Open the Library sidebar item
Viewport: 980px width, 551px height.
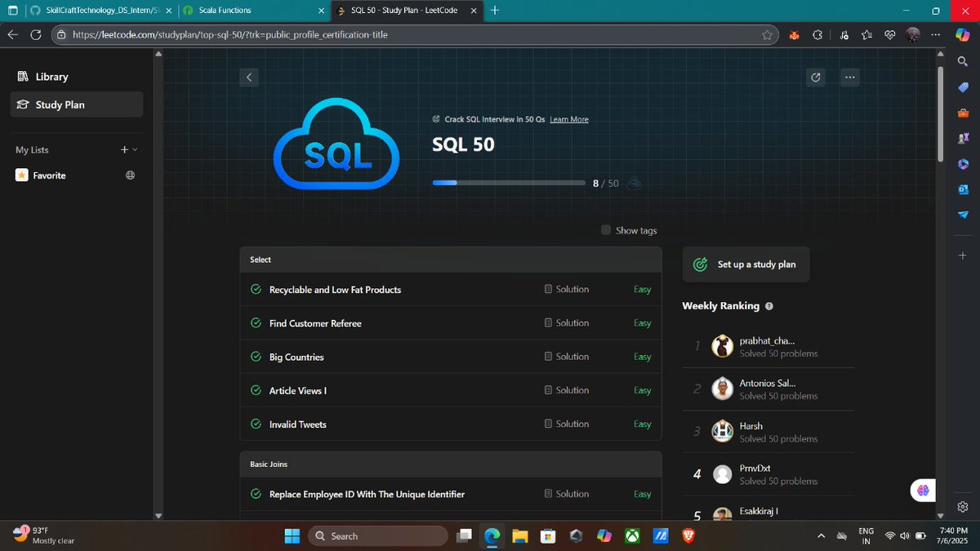[77, 77]
